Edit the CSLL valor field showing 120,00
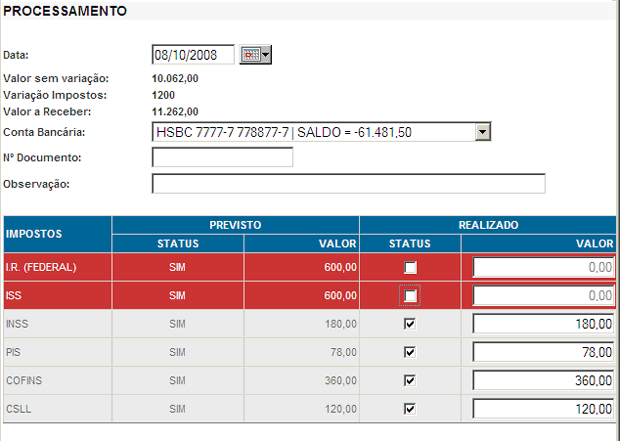620x441 pixels. pyautogui.click(x=543, y=408)
